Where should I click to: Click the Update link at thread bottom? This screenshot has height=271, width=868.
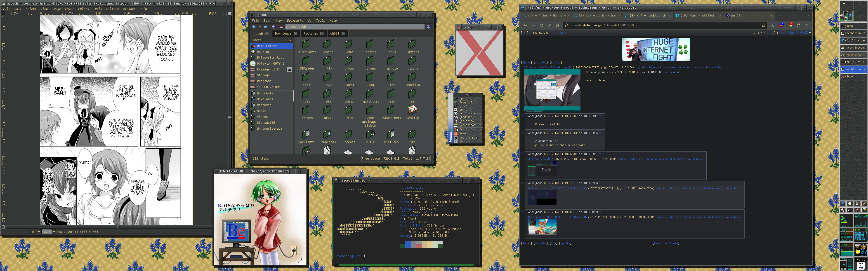click(565, 243)
